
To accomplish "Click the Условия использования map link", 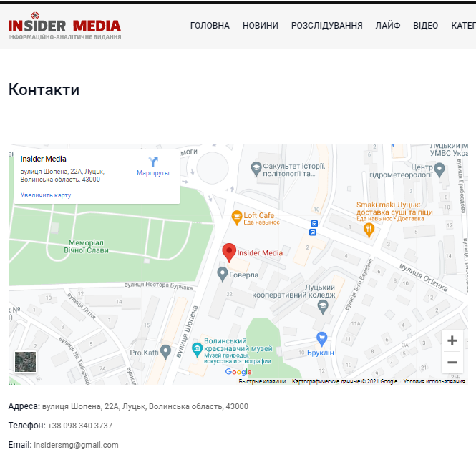I will 434,382.
